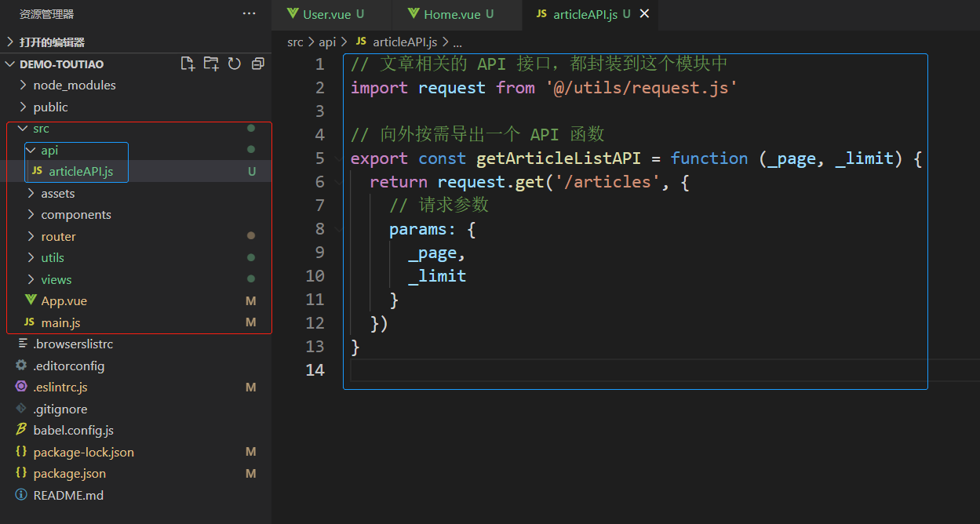The height and width of the screenshot is (524, 980).
Task: Open README.md from the file tree
Action: 68,495
